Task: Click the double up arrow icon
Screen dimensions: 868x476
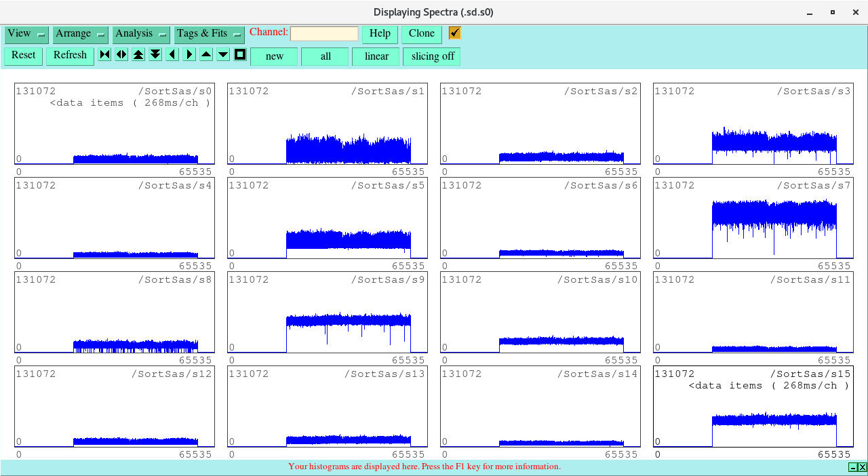Action: click(138, 55)
